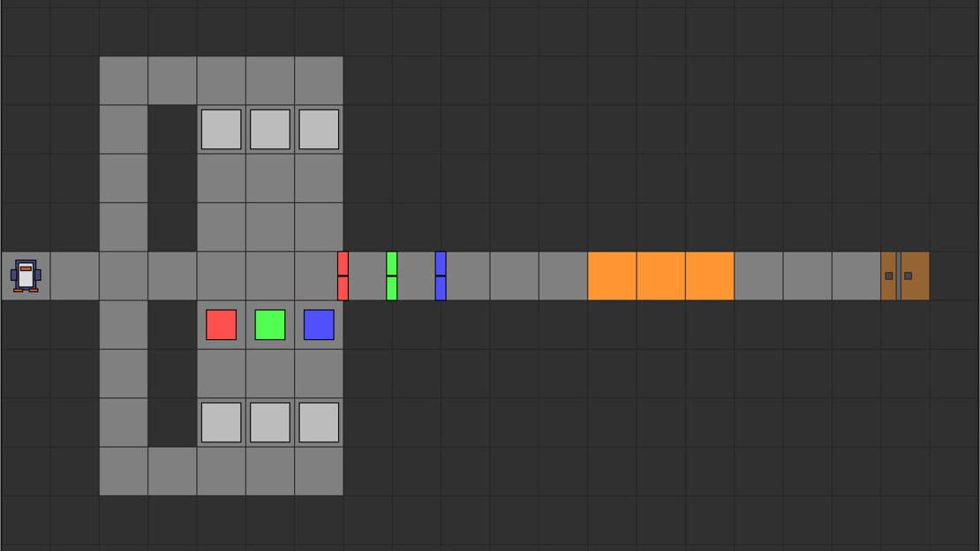This screenshot has height=551, width=980.
Task: Click the robot character at corridor start
Action: click(26, 275)
